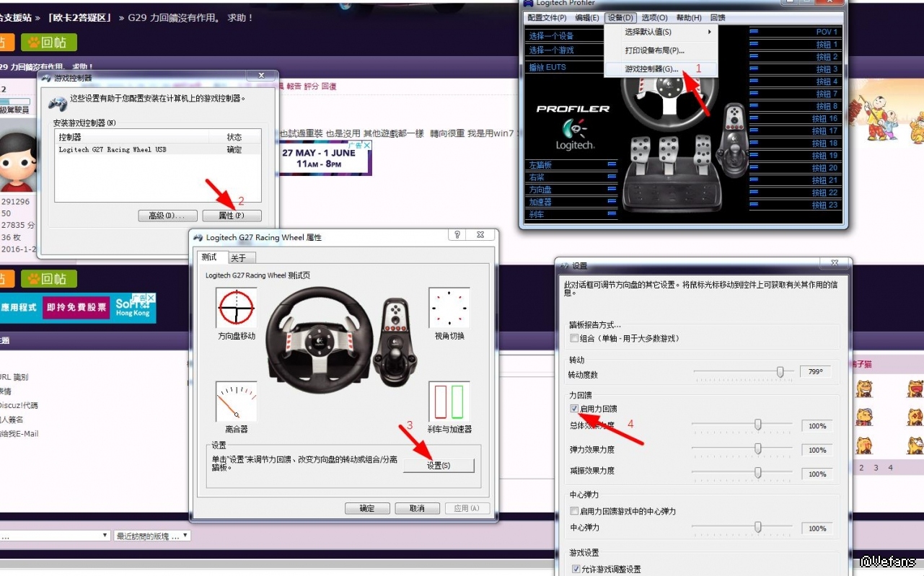
Task: Click the blue marker icon in 刹车 row
Action: tap(612, 214)
